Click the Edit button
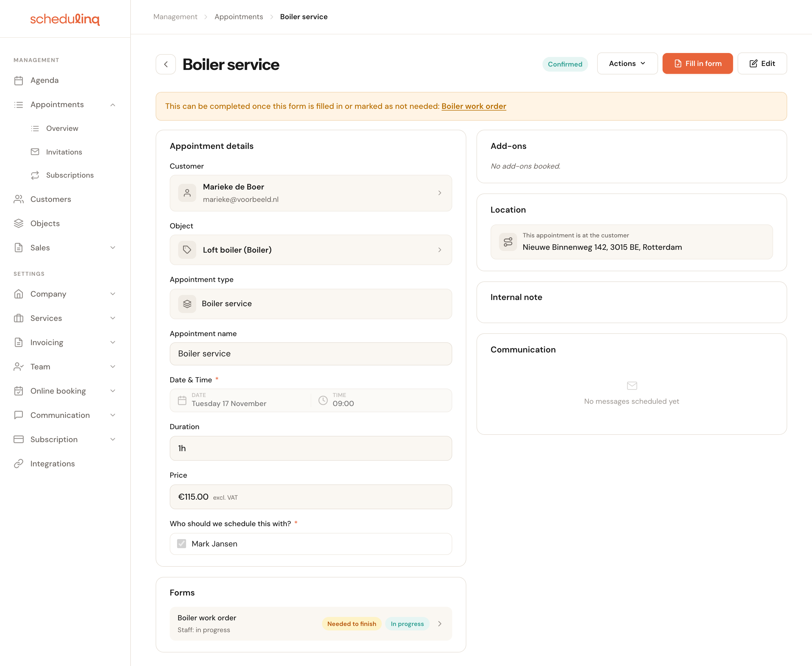The height and width of the screenshot is (666, 812). coord(762,64)
